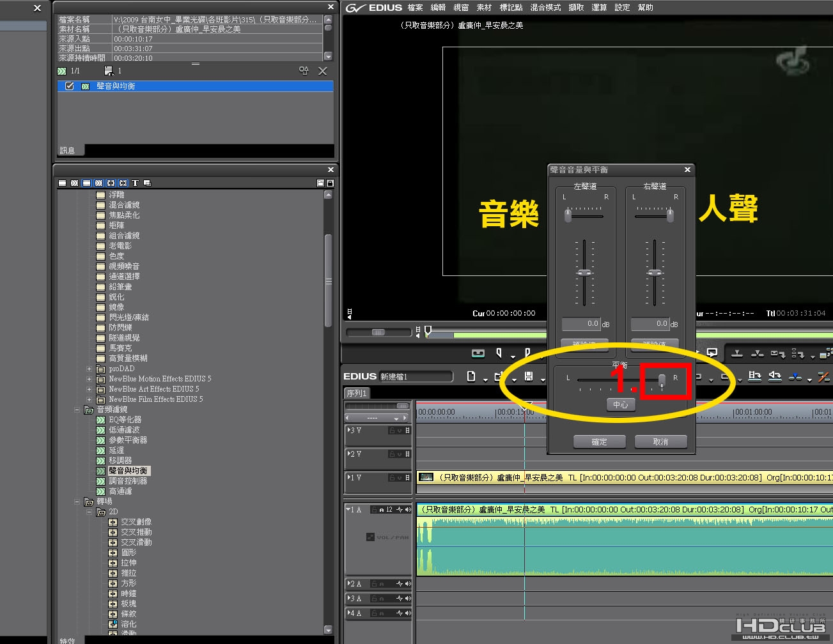The image size is (833, 644).
Task: Collapse the 2D transitions folder
Action: pos(89,512)
